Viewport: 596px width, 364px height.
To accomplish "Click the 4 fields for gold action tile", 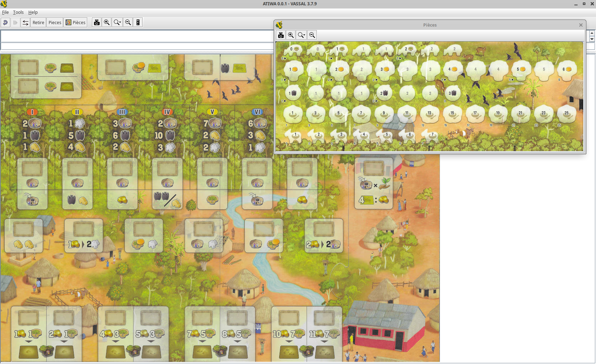I will (374, 183).
